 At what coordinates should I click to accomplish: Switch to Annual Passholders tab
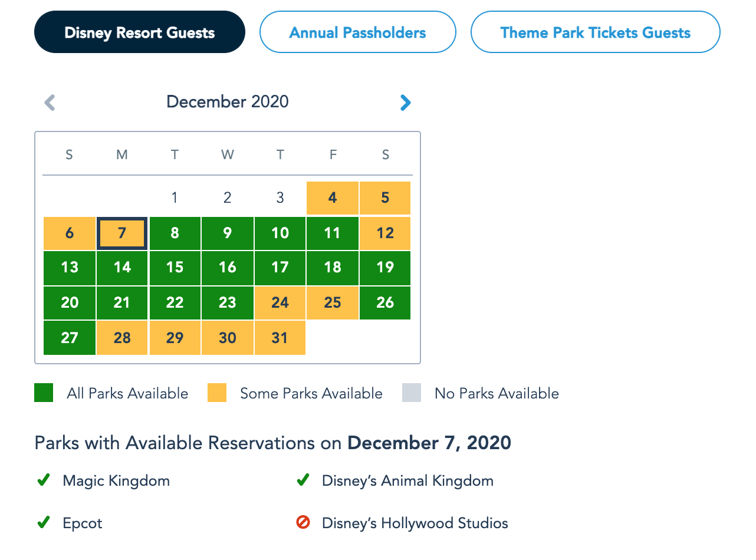point(357,32)
